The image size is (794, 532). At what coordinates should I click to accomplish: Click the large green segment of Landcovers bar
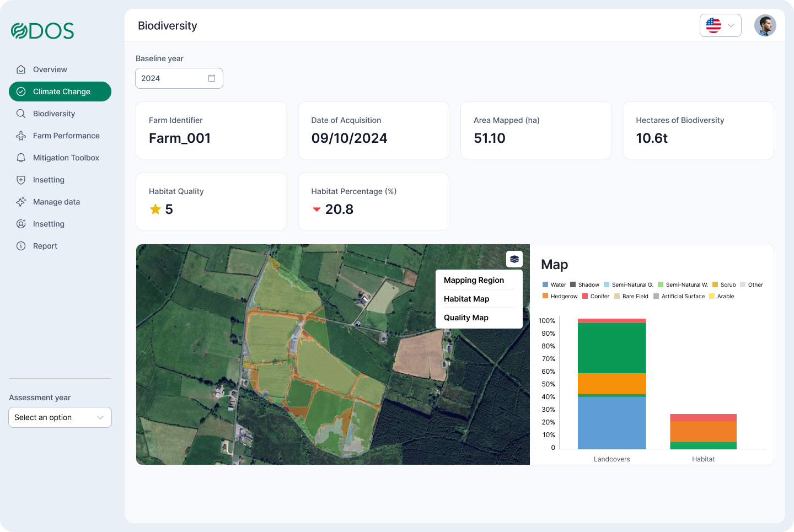[612, 348]
